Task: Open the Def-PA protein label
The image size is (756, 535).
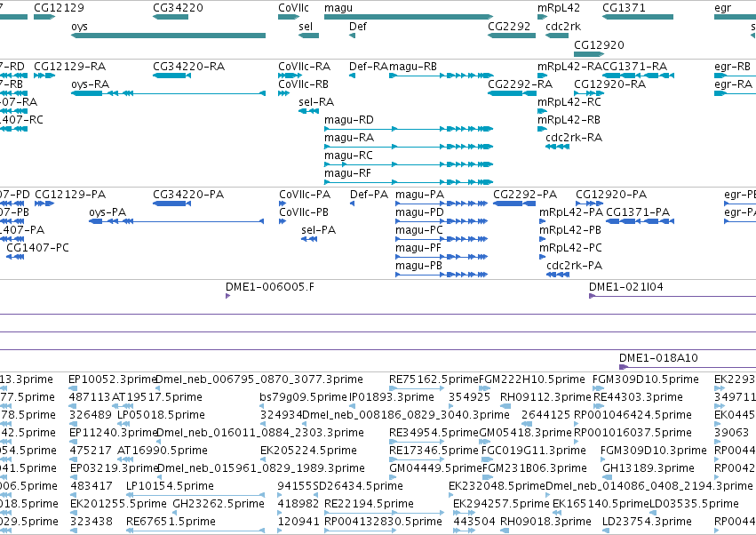Action: pos(369,195)
